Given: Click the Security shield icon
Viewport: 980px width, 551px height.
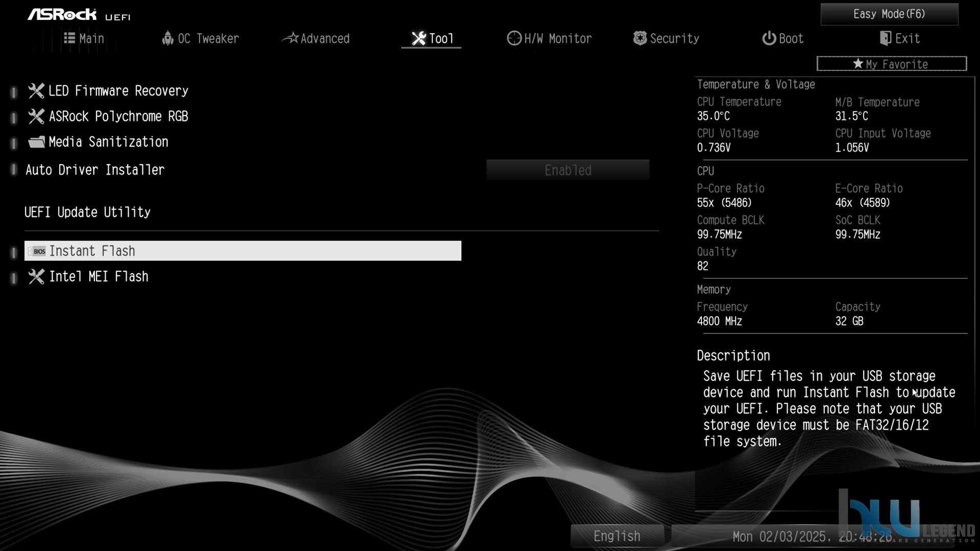Looking at the screenshot, I should pos(640,38).
